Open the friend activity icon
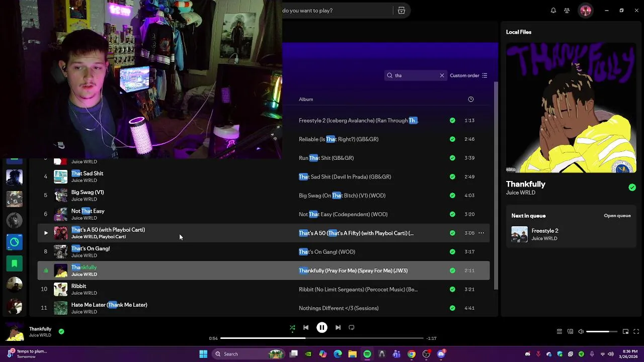The image size is (644, 362). (x=567, y=11)
